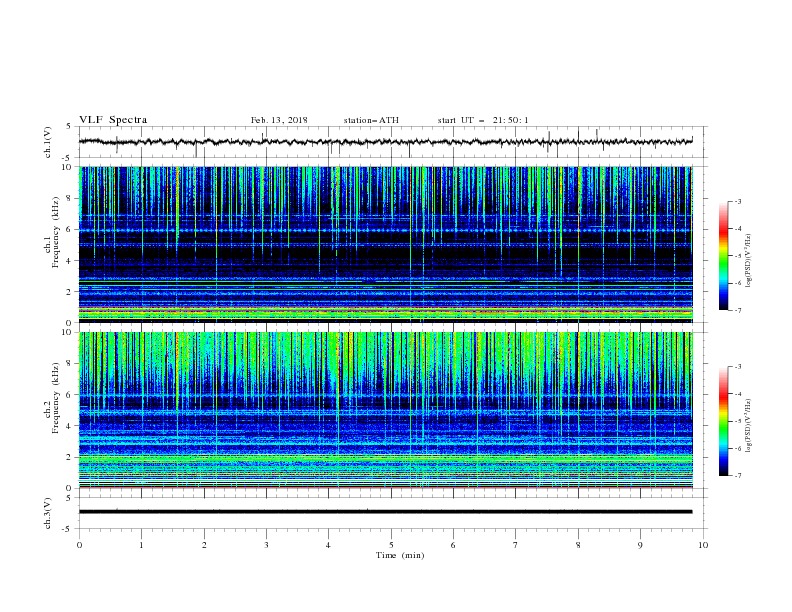Click time axis tick label "2"

click(x=204, y=545)
